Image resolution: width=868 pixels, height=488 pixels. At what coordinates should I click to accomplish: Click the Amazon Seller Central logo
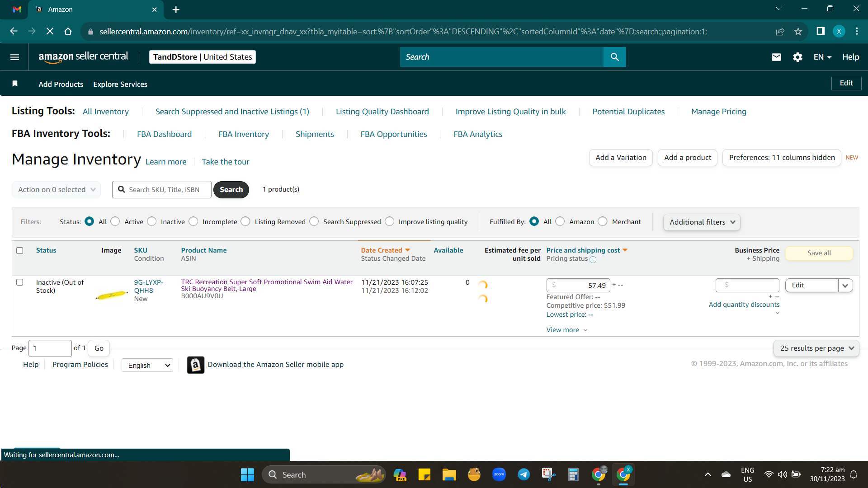tap(84, 57)
